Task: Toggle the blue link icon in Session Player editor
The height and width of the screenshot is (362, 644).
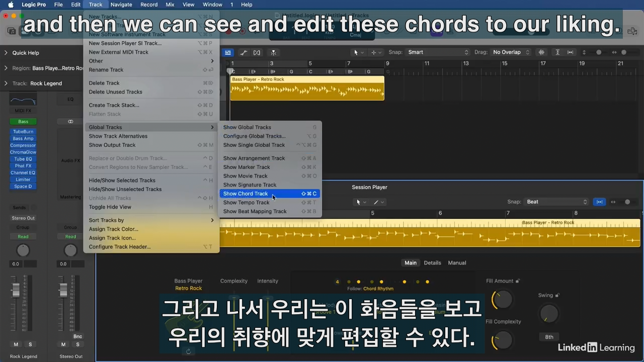Action: click(599, 202)
